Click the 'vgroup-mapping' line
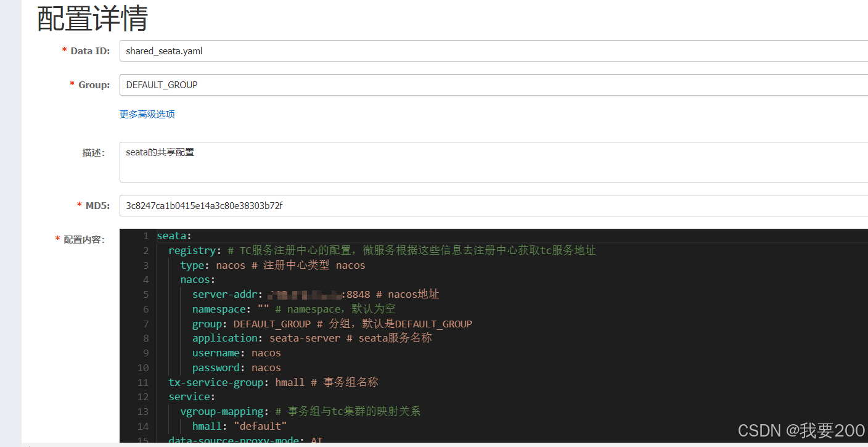The image size is (868, 447). (300, 411)
